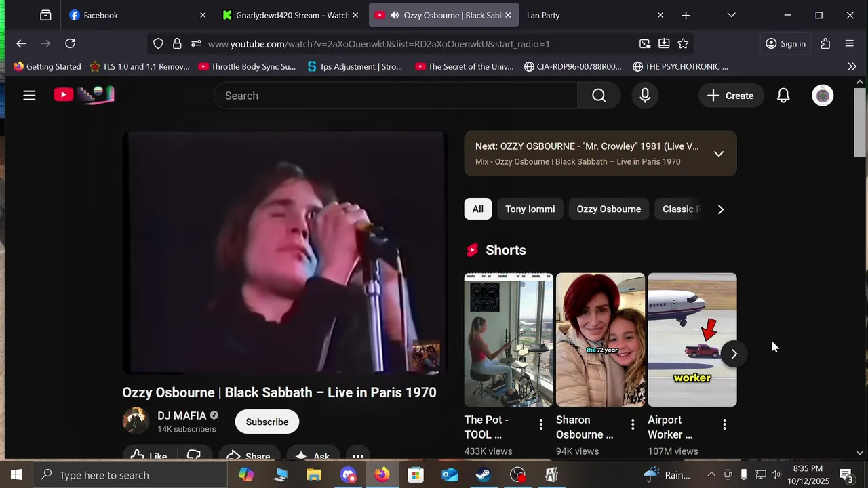Open File Explorer on the taskbar

(314, 475)
